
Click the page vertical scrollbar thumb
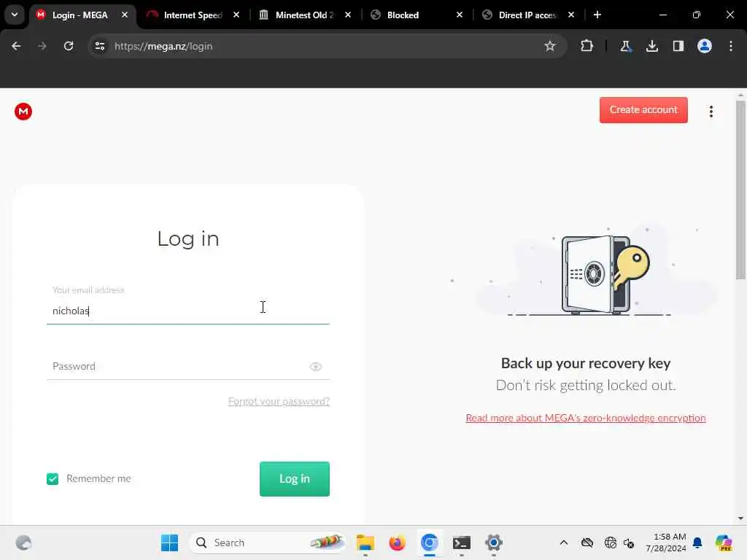click(740, 190)
